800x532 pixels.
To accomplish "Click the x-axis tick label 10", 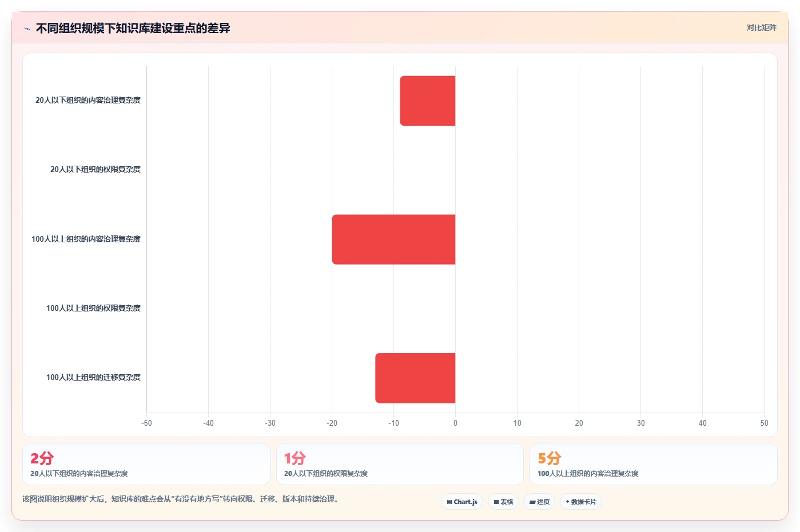I will coord(517,423).
